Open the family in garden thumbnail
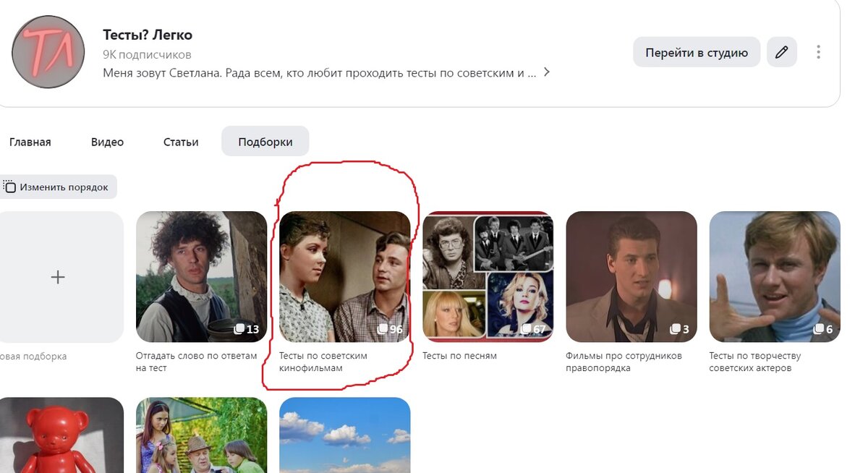Viewport: 868px width, 473px height. click(x=201, y=435)
